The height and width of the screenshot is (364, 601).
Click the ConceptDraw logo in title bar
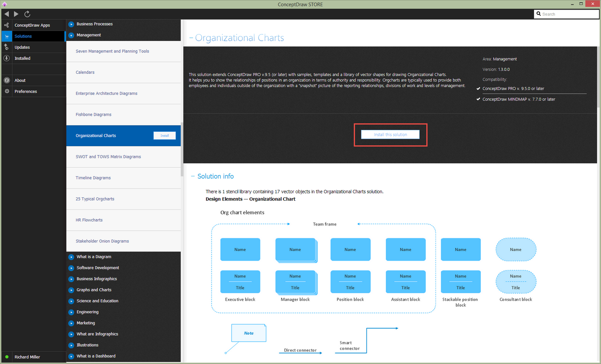pos(4,4)
